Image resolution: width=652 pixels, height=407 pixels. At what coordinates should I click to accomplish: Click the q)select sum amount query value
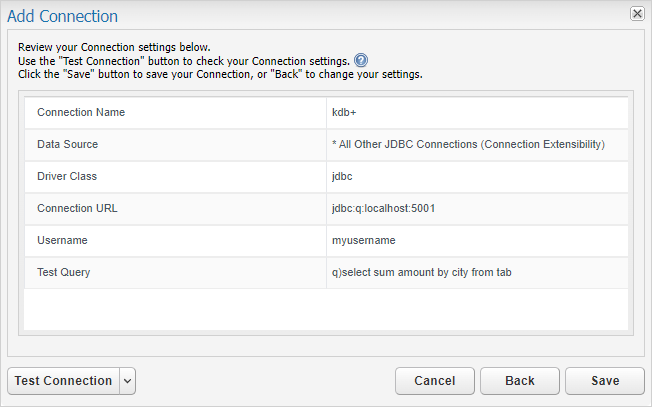477,272
